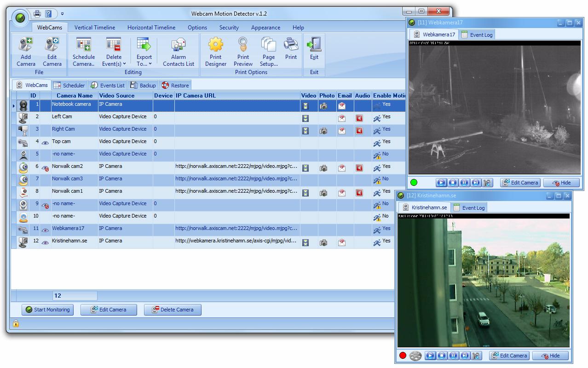Open the Security menu
The image size is (588, 368).
(229, 28)
